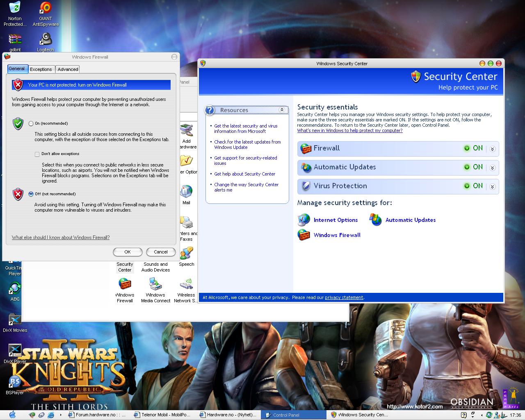
Task: Click Internet Options text link
Action: coord(336,220)
